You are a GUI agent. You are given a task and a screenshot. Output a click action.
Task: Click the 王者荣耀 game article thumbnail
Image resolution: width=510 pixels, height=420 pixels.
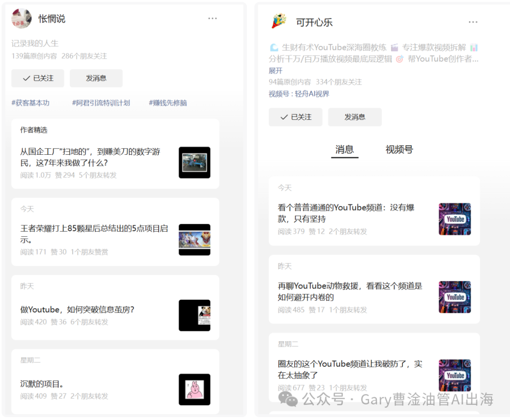(x=195, y=240)
